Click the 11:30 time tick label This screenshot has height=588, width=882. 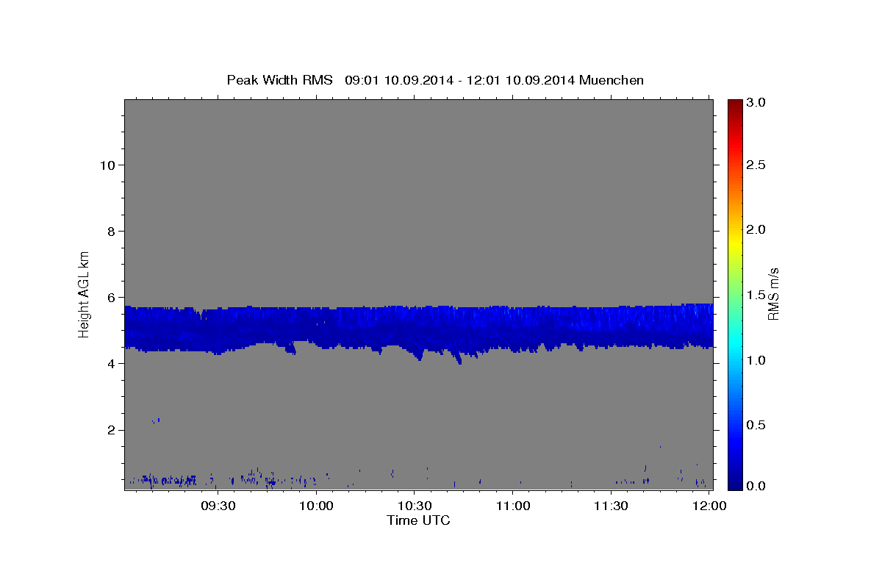click(610, 506)
